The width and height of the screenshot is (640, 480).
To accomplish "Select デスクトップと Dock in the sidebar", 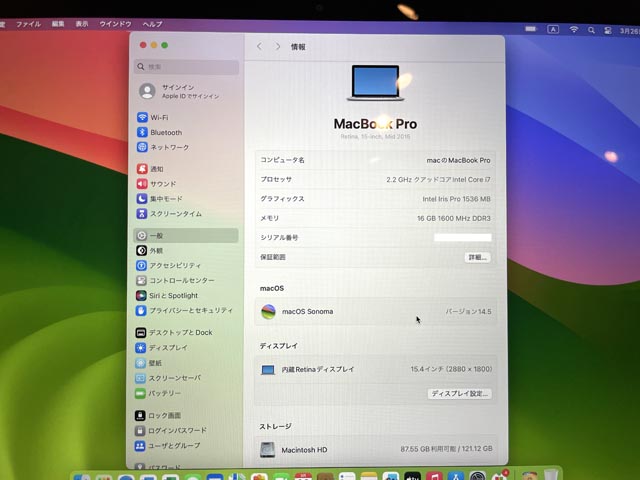I will [180, 332].
